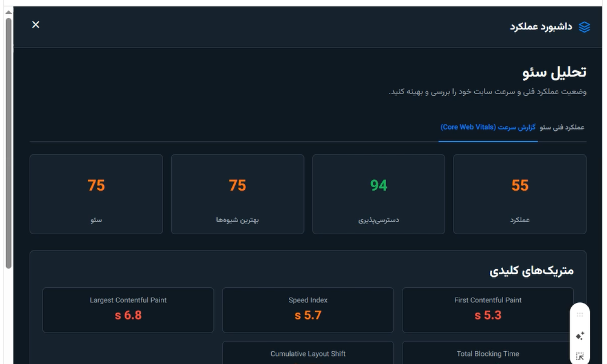Click the vertical scrollbar thumb
Viewport: 607px width, 364px height.
9,142
